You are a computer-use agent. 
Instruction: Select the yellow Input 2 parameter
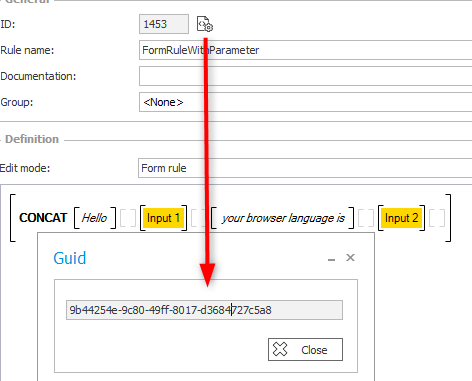[401, 218]
